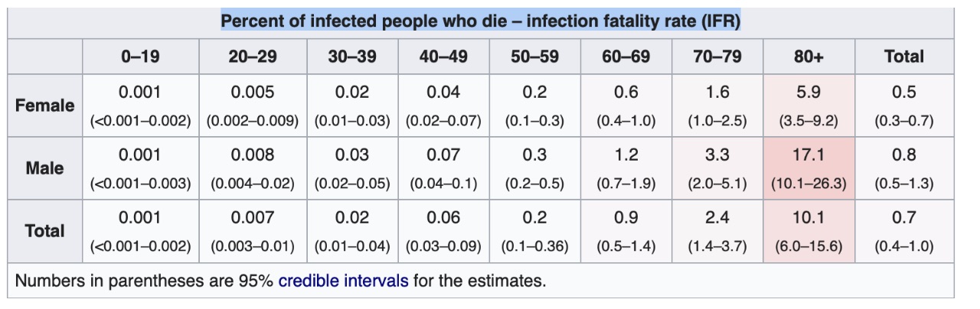Click the Female row header
The height and width of the screenshot is (309, 980).
pyautogui.click(x=45, y=106)
